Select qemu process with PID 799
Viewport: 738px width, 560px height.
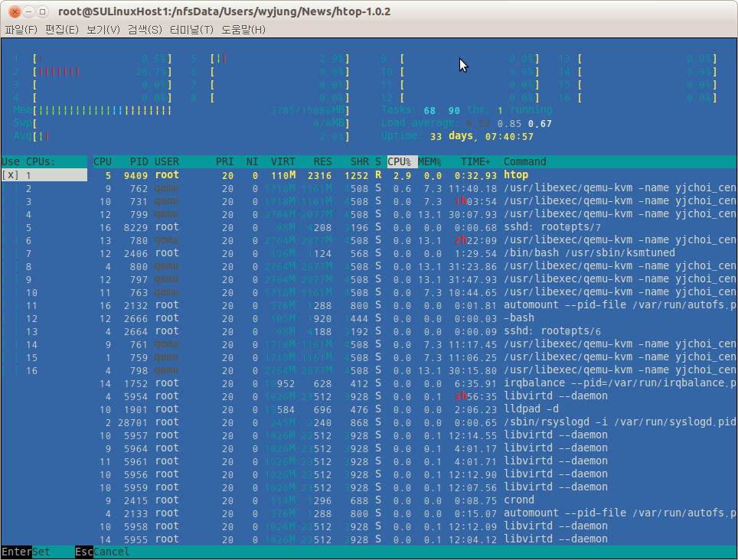(x=415, y=214)
